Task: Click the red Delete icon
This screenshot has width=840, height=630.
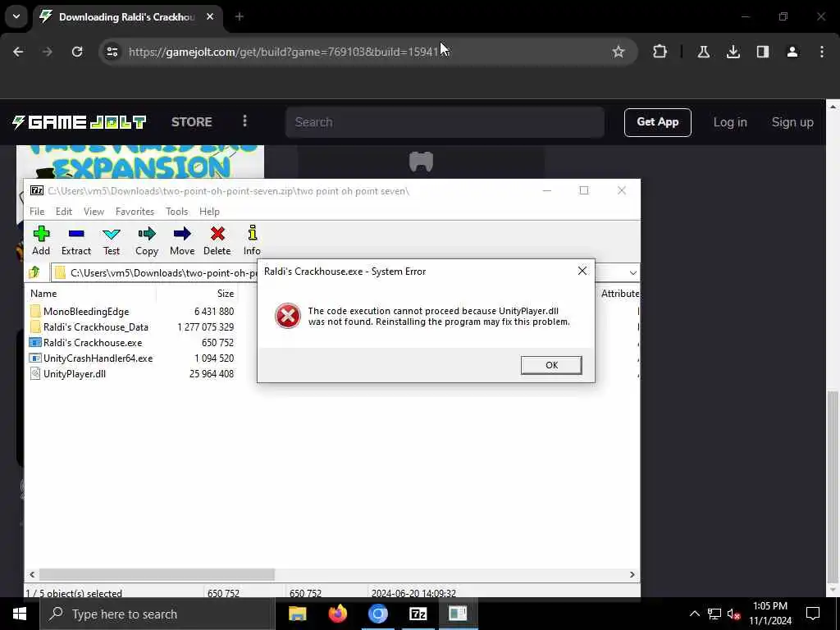Action: pyautogui.click(x=217, y=240)
